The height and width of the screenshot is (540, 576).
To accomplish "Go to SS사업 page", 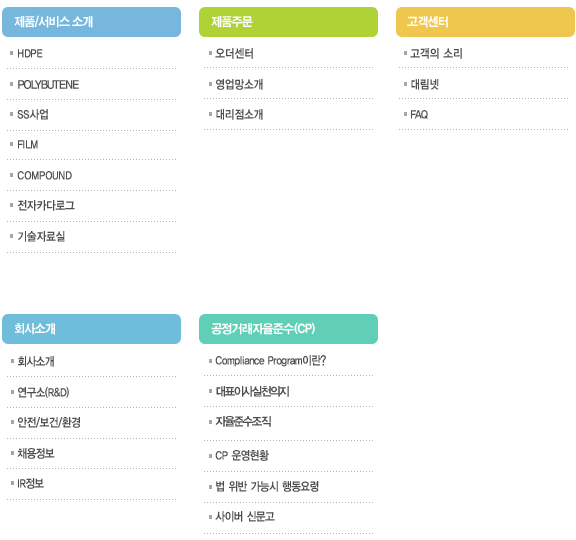I will (x=33, y=115).
